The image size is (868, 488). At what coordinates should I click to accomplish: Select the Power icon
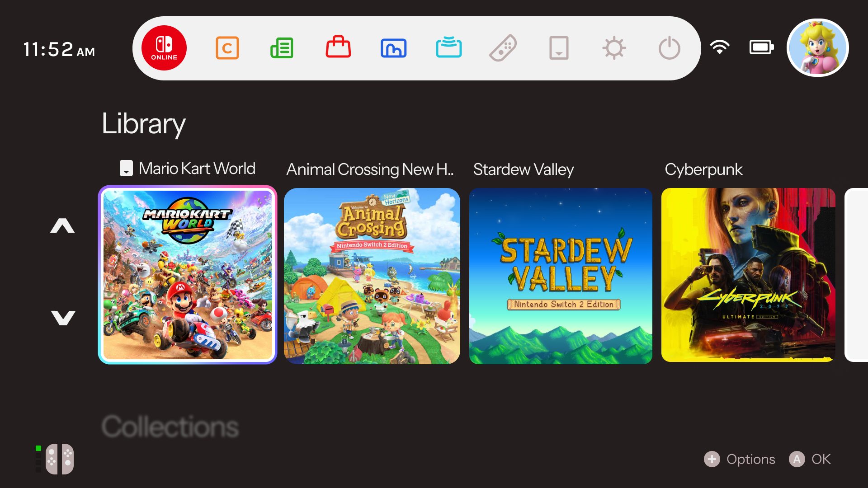670,48
